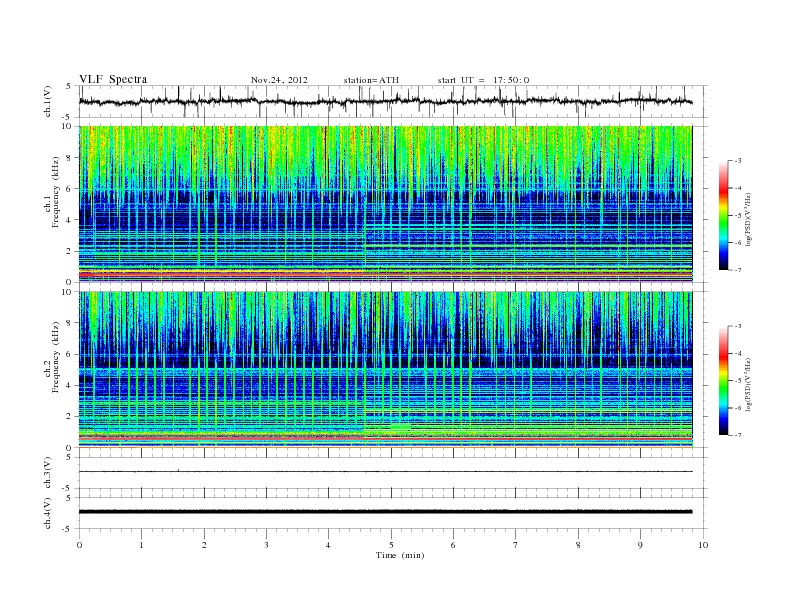Click time axis tick label "3"

266,545
